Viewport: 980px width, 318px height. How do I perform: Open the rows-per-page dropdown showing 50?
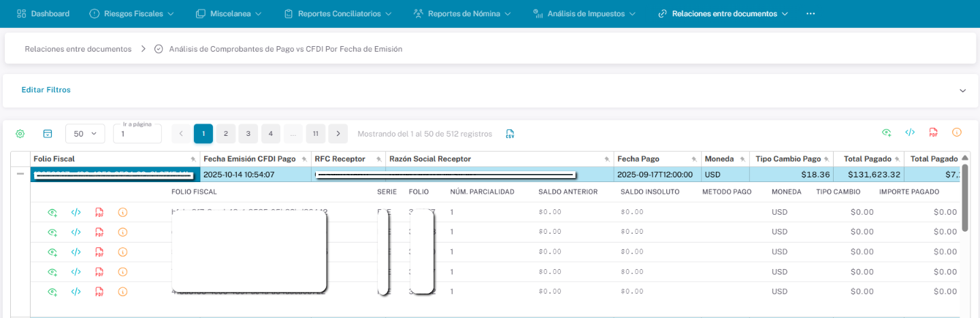(85, 134)
